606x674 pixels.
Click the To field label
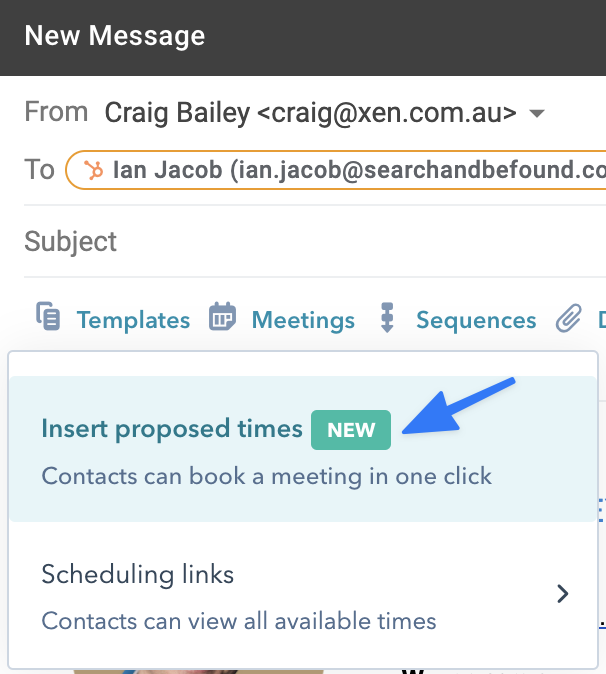pos(39,169)
